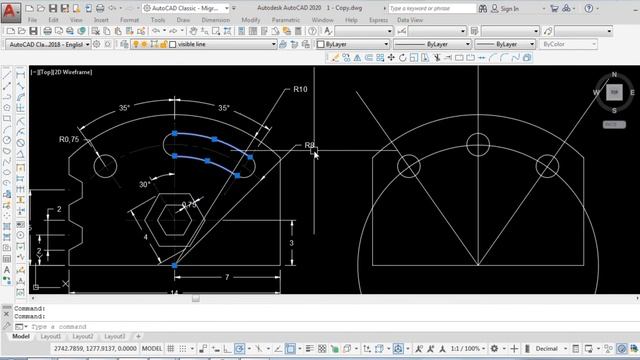Image resolution: width=640 pixels, height=360 pixels.
Task: Select the Explode tool in the Modify toolbar
Action: [x=527, y=58]
